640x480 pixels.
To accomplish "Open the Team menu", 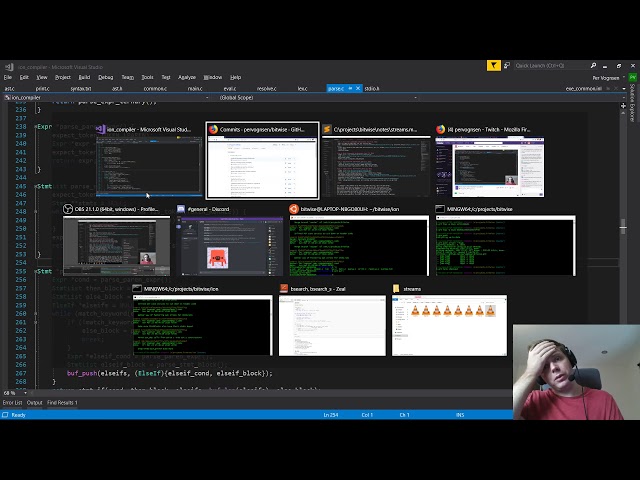I will point(127,77).
